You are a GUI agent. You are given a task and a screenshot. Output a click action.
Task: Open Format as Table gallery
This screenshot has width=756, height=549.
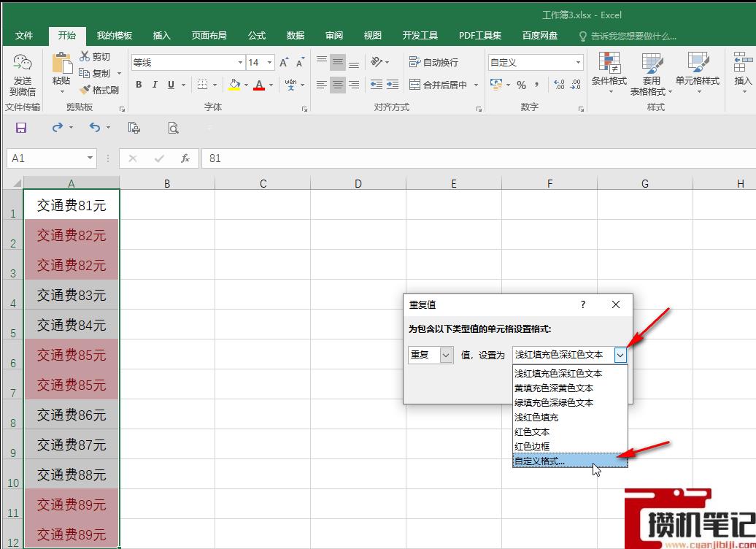coord(651,74)
